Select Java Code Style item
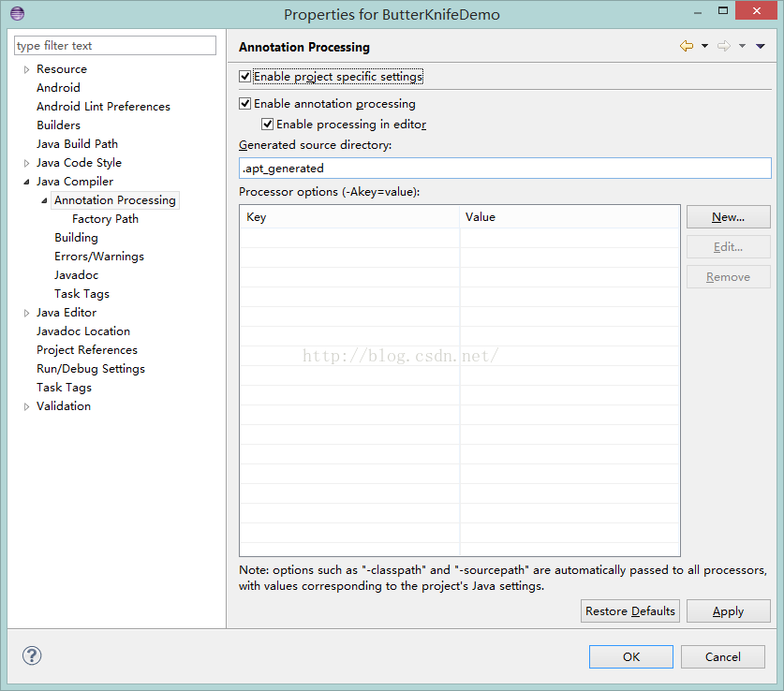This screenshot has width=784, height=691. click(79, 162)
